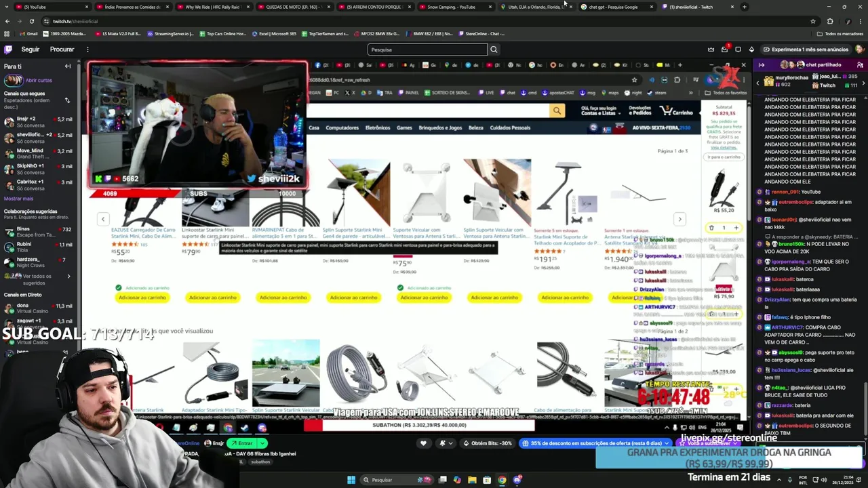868x488 pixels.
Task: View site information icon in address bar
Action: pyautogui.click(x=46, y=21)
